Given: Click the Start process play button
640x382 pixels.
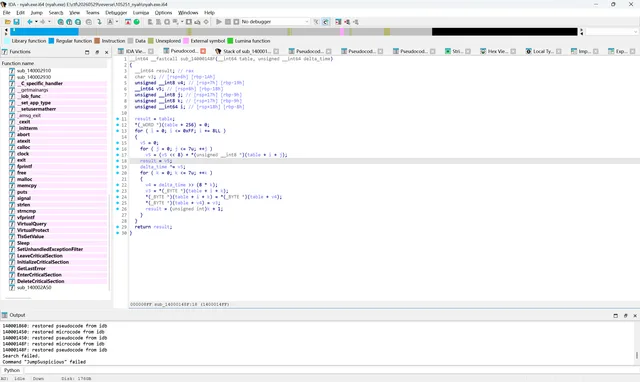Looking at the screenshot, I should click(219, 22).
